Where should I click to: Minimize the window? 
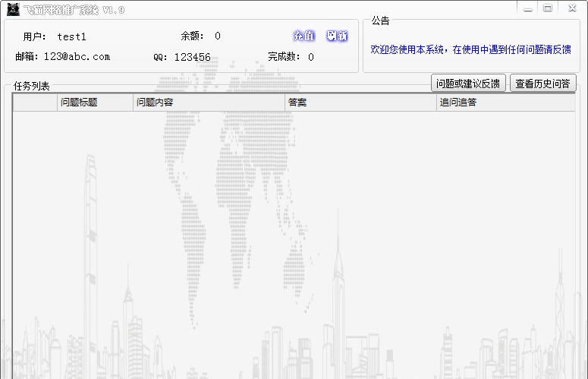[528, 8]
